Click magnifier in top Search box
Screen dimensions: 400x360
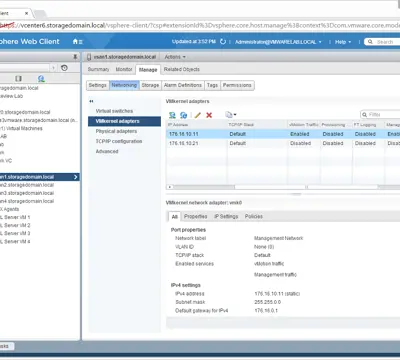point(370,42)
